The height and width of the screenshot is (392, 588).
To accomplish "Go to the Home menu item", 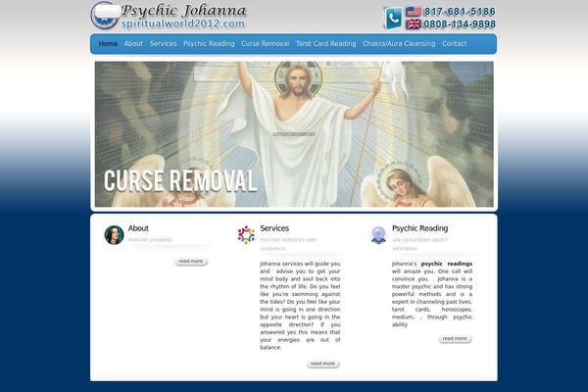I will (108, 44).
